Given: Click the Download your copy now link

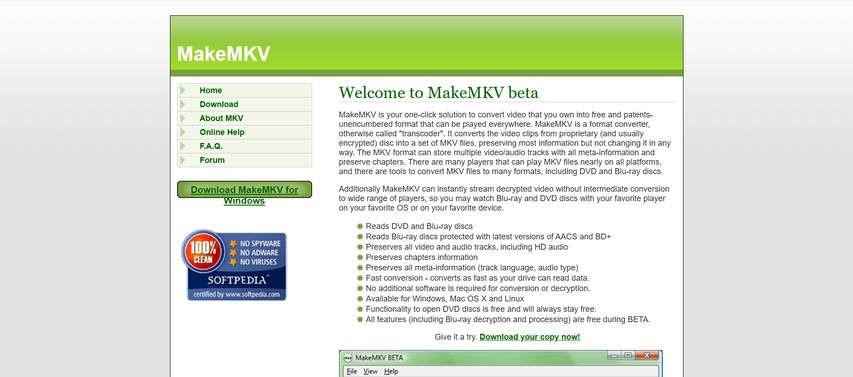Looking at the screenshot, I should tap(529, 337).
